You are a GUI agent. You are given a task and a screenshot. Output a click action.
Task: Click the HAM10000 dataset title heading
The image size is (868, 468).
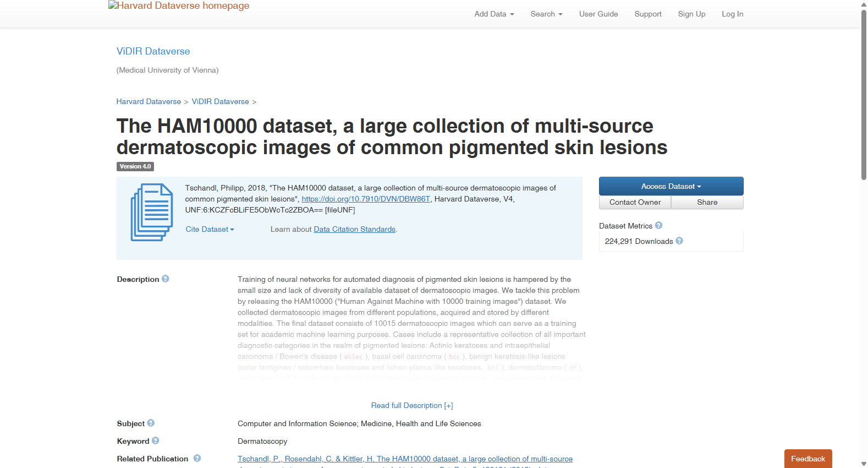tap(392, 137)
